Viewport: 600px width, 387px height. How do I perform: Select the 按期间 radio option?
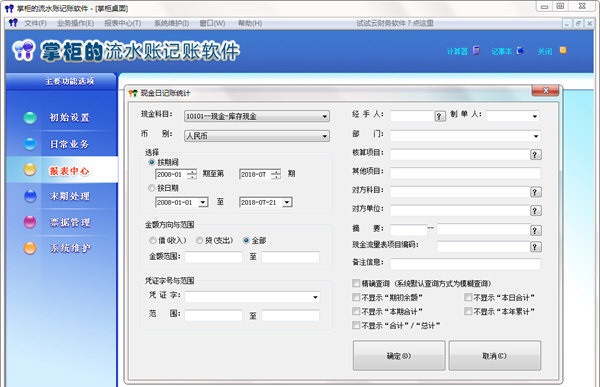pos(152,162)
